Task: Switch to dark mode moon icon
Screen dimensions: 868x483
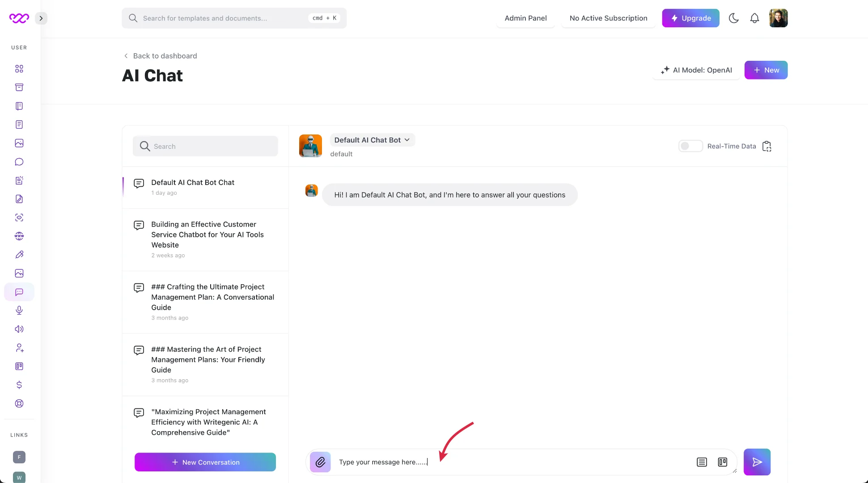Action: click(x=733, y=18)
